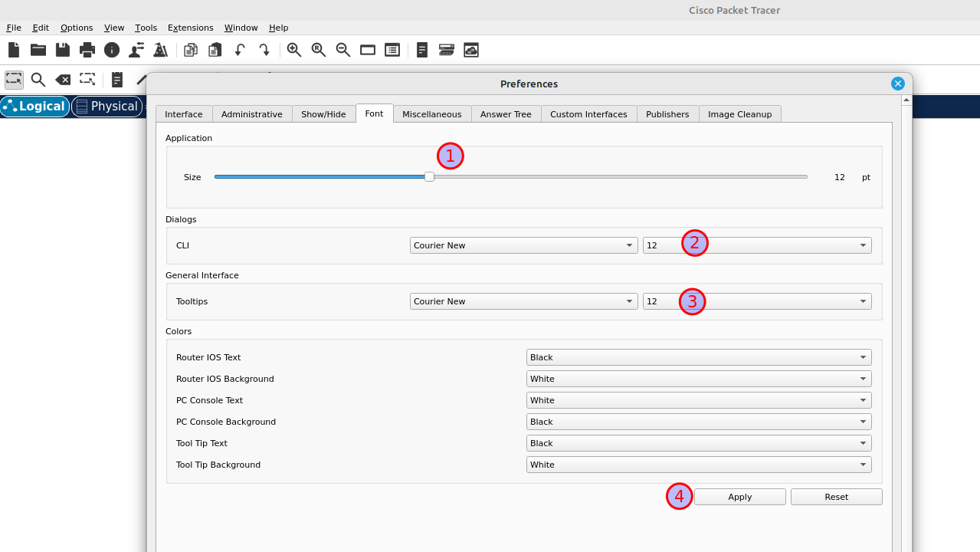Expand Router IOS Text color dropdown

coord(698,357)
